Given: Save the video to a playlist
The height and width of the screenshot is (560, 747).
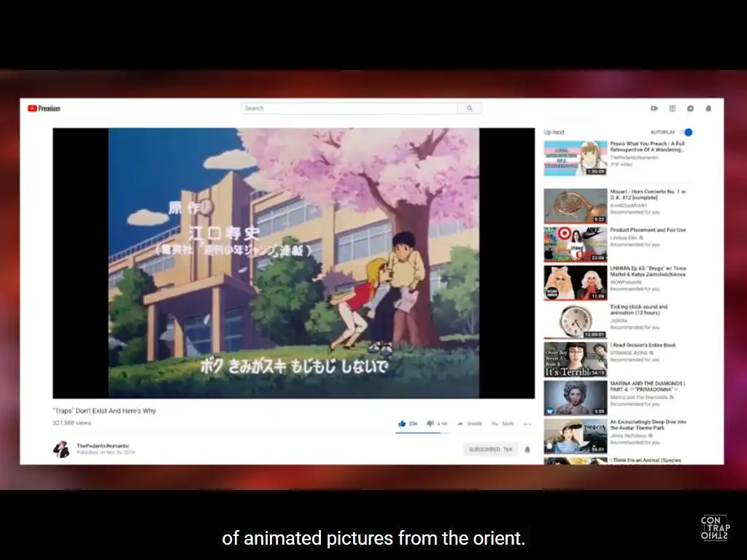Looking at the screenshot, I should [x=503, y=424].
